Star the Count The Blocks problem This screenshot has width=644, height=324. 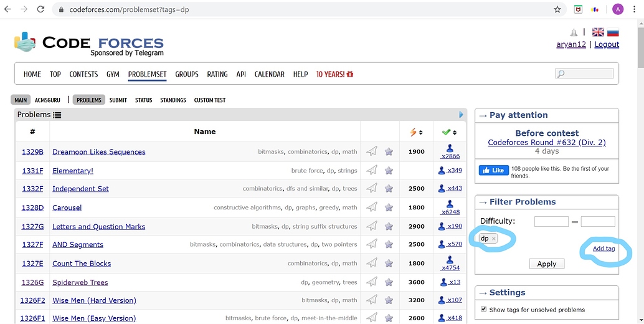coord(389,263)
